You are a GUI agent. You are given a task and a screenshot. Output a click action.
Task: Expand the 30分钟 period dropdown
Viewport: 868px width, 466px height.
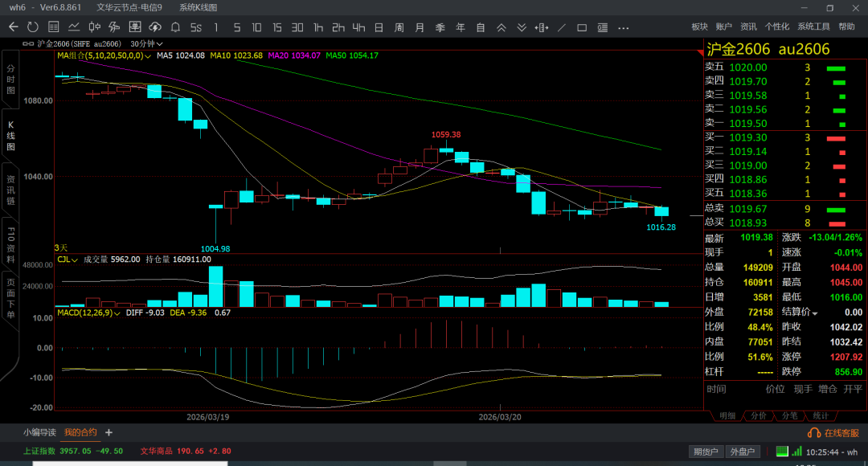click(x=147, y=43)
